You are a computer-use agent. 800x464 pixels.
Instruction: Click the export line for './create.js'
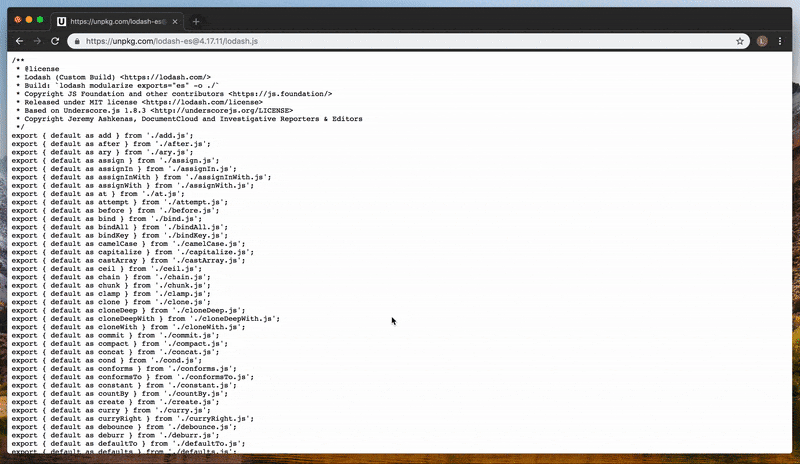pyautogui.click(x=115, y=402)
